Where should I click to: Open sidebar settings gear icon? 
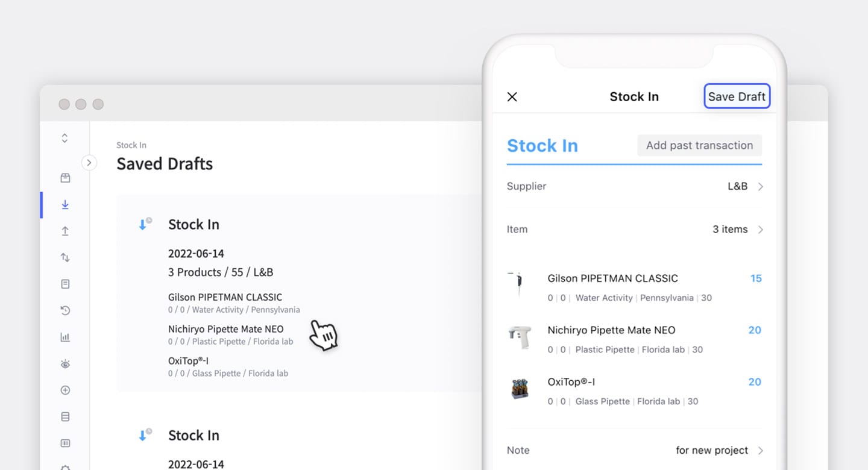click(64, 466)
